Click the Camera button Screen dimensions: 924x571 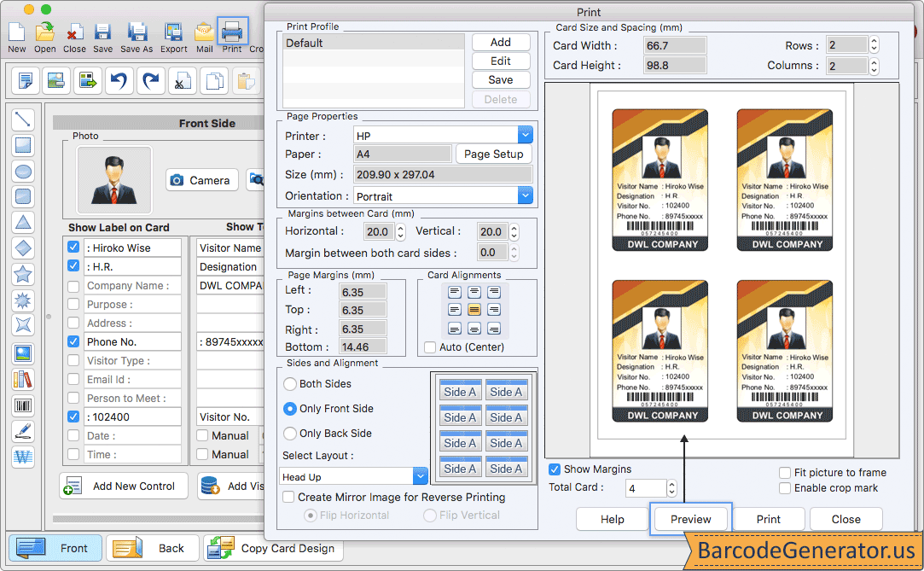click(x=202, y=180)
